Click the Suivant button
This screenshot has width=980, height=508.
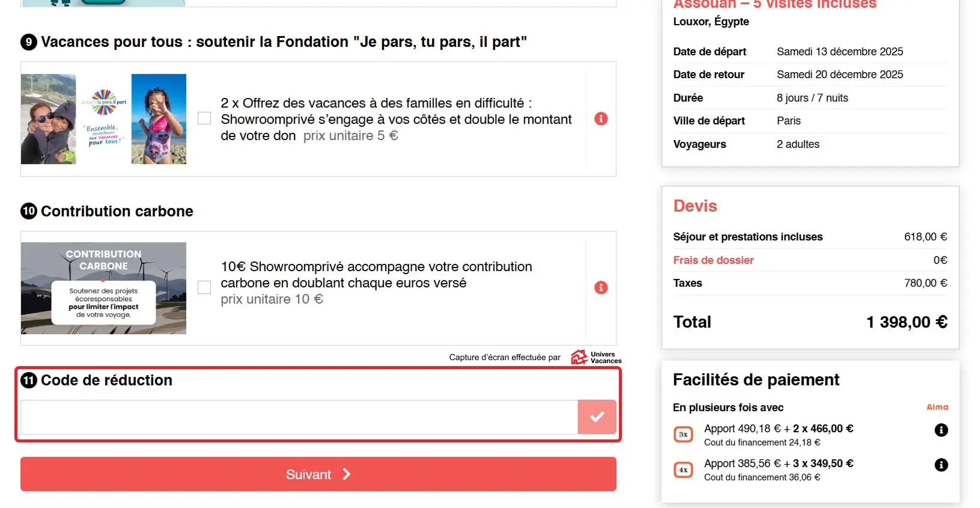click(318, 474)
